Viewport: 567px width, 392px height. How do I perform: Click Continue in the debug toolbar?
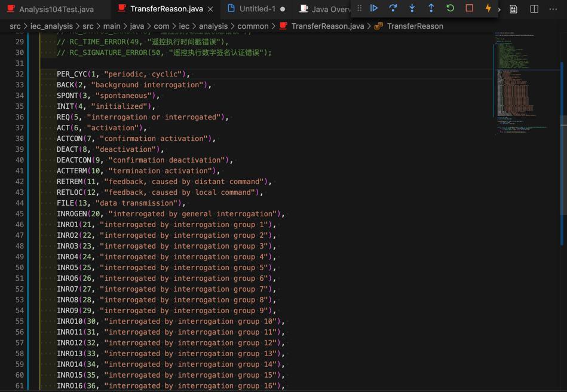pos(374,8)
